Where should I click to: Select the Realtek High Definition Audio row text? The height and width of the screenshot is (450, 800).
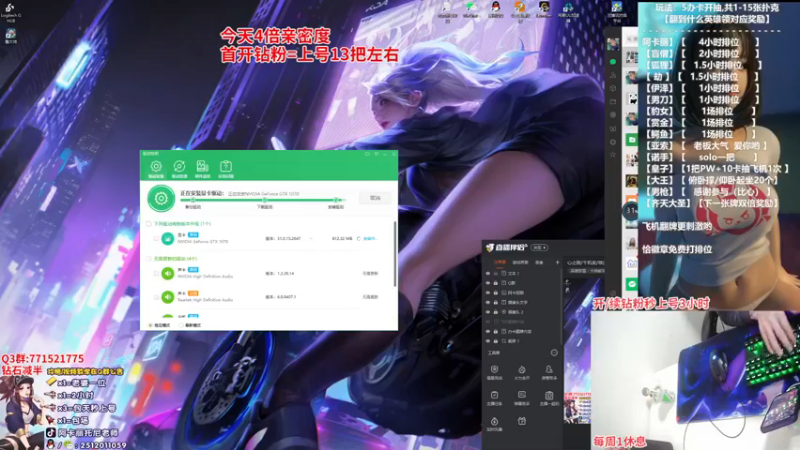point(205,300)
